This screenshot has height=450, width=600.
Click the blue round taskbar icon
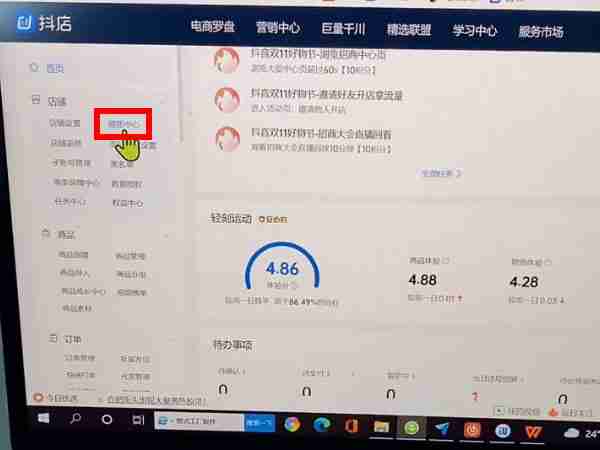click(x=503, y=431)
